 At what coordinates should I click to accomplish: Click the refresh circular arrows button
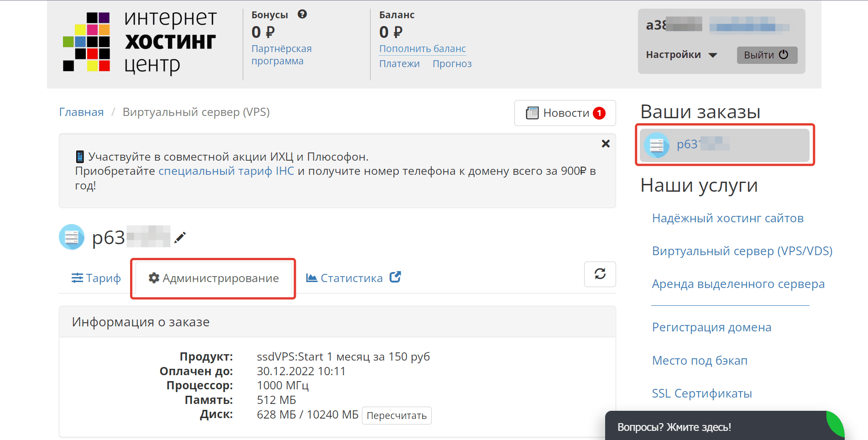600,274
